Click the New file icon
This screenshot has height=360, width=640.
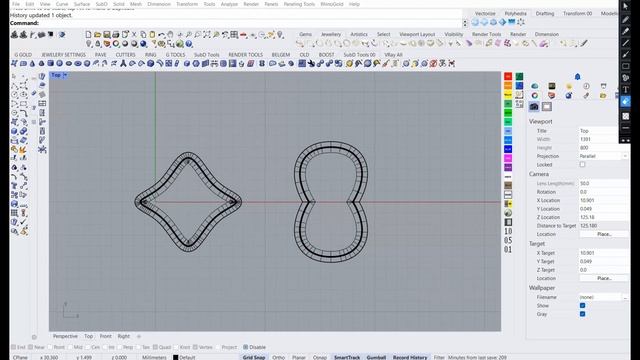[x=89, y=35]
